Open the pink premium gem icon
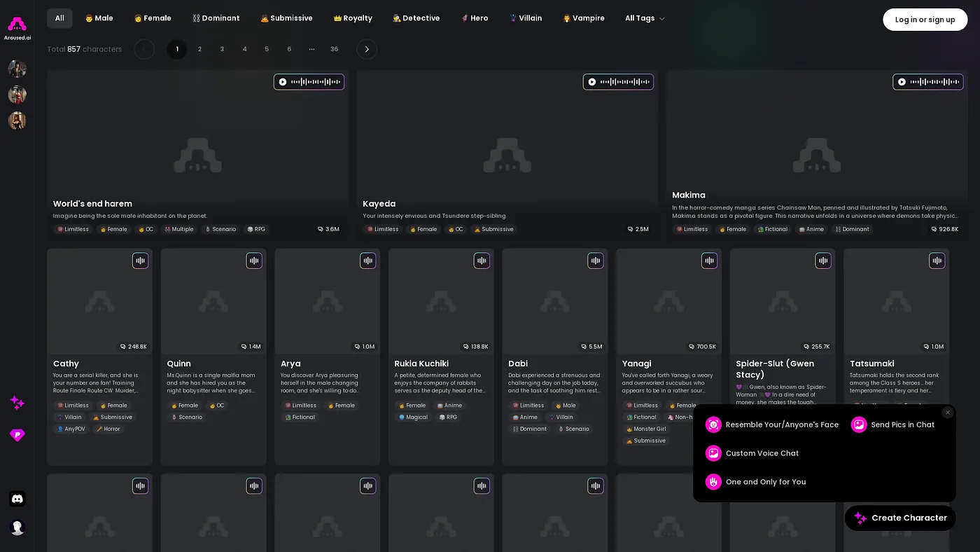980x552 pixels. click(17, 435)
